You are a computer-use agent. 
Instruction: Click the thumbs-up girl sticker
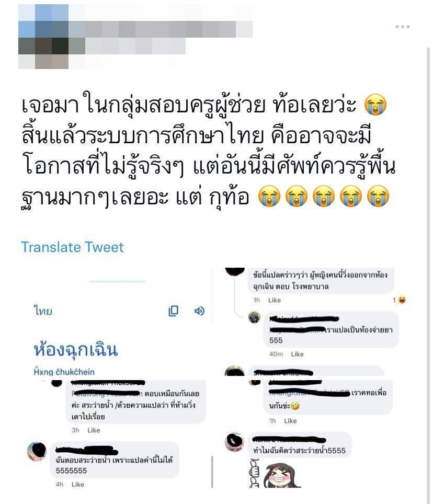click(276, 473)
